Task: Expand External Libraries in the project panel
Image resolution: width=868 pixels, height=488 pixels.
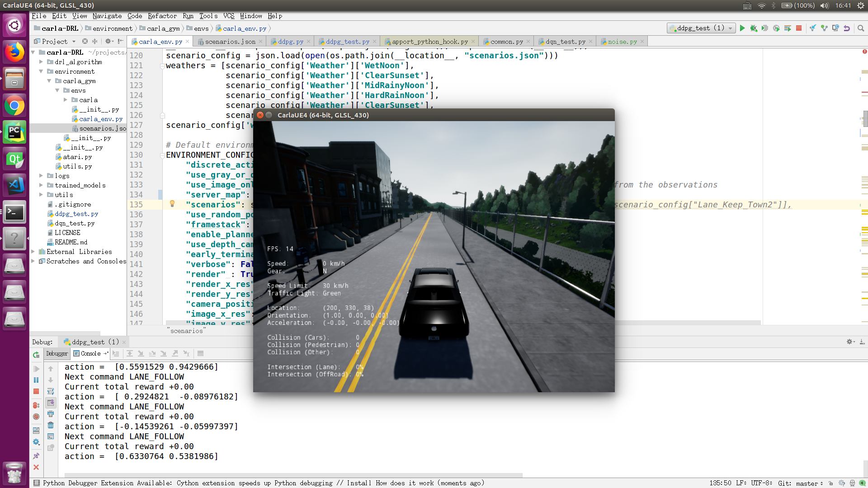Action: 32,252
